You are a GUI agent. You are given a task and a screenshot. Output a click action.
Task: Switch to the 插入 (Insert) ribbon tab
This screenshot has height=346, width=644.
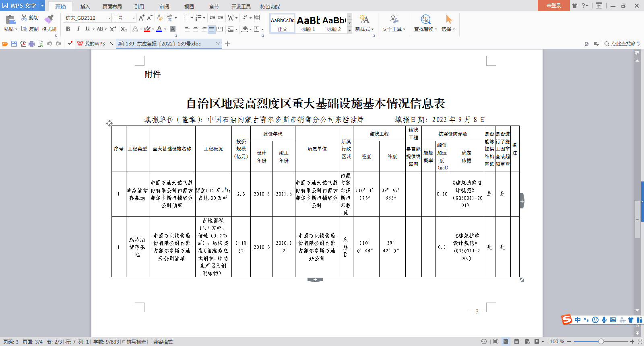pos(85,6)
